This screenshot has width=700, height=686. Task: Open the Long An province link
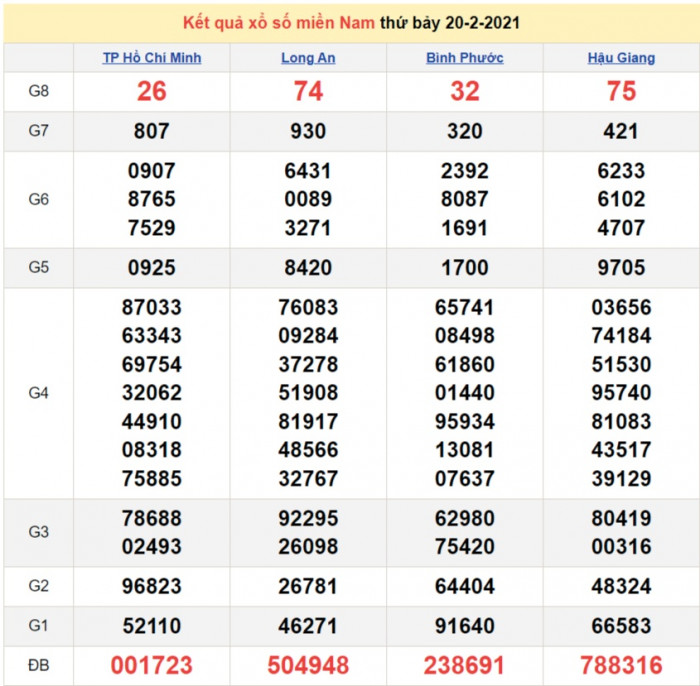tap(308, 58)
